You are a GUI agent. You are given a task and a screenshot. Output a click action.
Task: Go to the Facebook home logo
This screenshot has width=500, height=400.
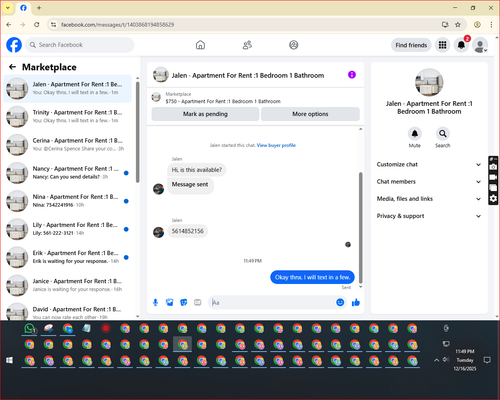14,45
